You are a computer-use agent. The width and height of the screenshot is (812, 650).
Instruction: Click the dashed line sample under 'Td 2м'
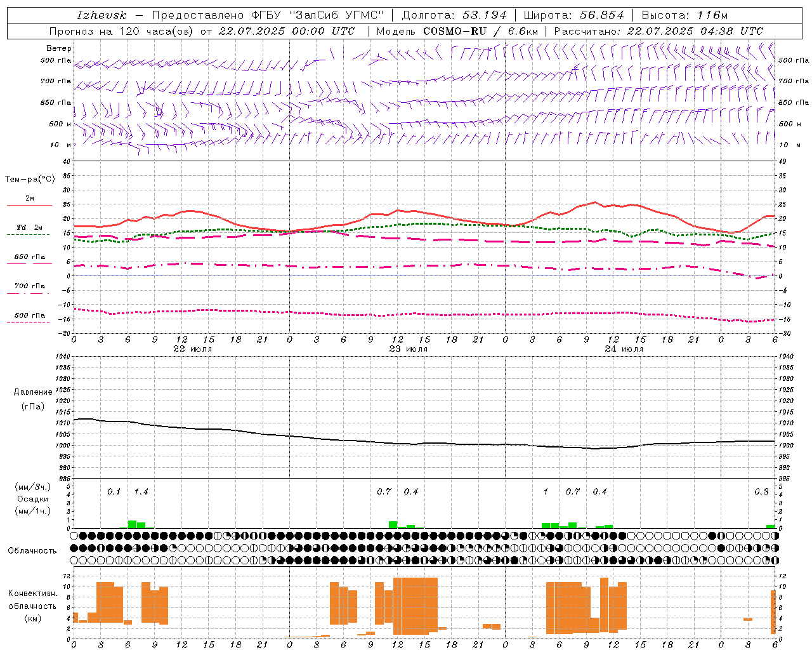pyautogui.click(x=29, y=234)
